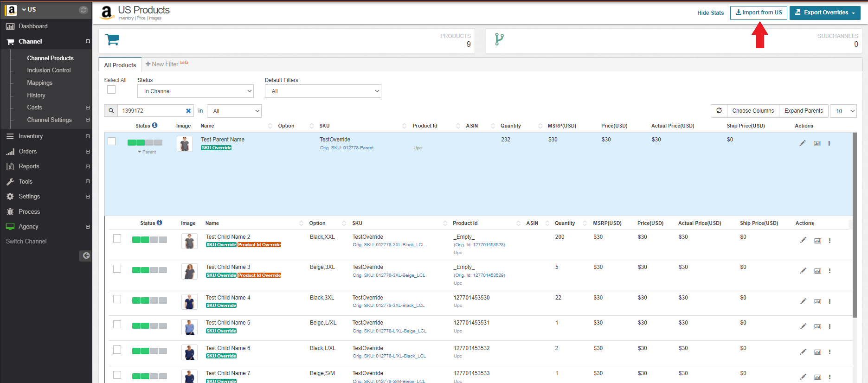Click the Hide Stats link

click(710, 13)
